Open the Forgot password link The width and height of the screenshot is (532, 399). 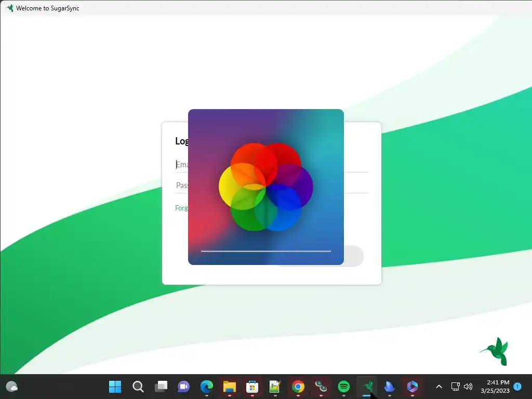181,208
